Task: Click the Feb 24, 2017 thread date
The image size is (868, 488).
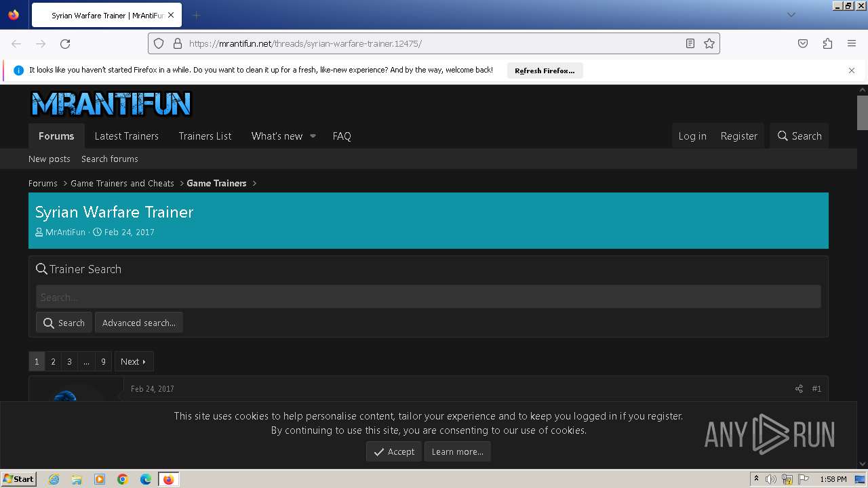Action: (x=129, y=232)
